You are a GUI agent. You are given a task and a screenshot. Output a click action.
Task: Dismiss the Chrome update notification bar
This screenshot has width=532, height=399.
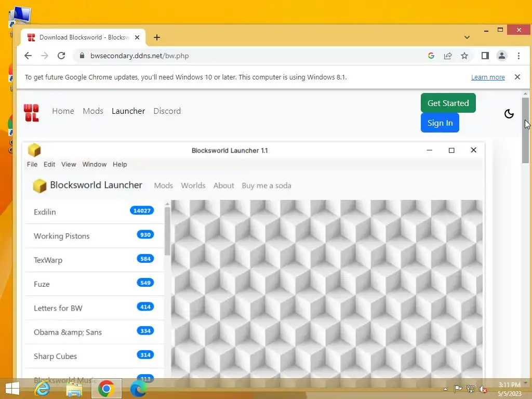(x=517, y=77)
